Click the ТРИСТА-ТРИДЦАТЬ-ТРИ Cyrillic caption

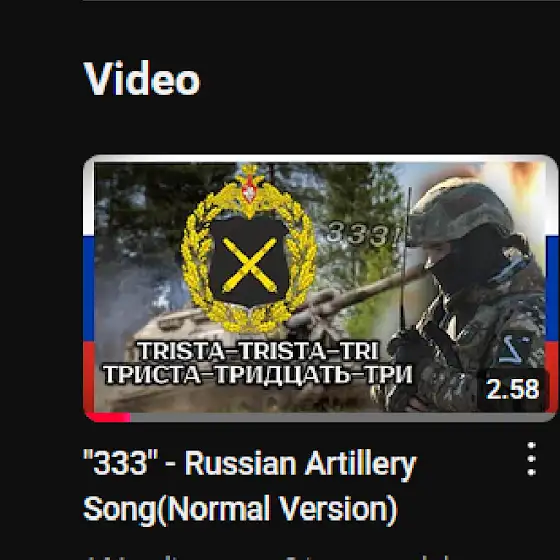click(258, 375)
